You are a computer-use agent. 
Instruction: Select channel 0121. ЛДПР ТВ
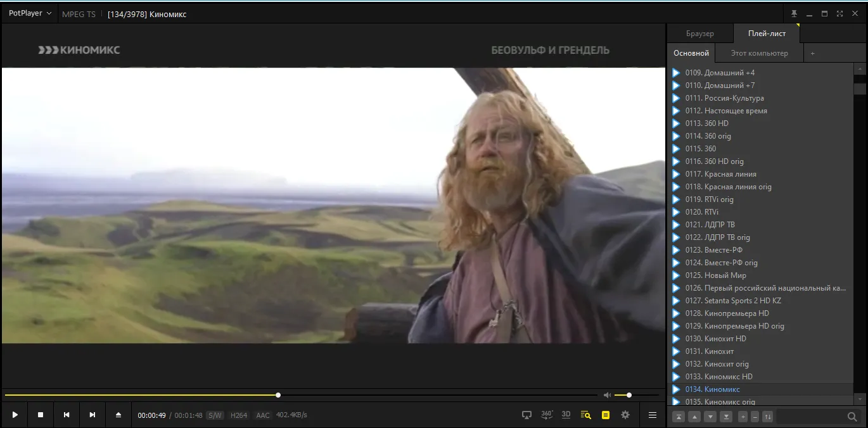(761, 225)
